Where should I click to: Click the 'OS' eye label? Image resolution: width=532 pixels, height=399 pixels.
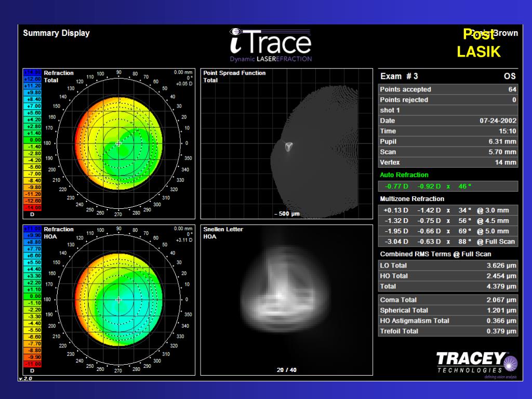(510, 76)
